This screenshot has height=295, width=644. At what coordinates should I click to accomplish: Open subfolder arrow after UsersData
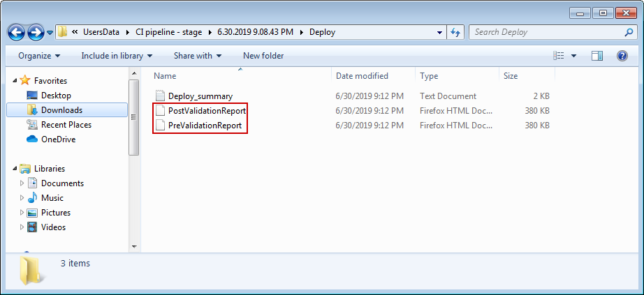click(x=126, y=32)
